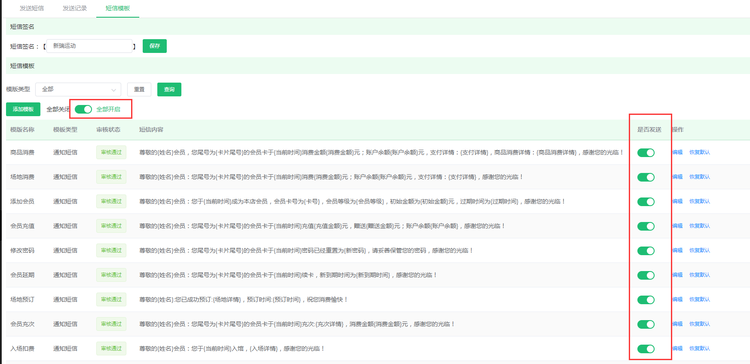750x364 pixels.
Task: Click 编辑 link in 修改密码 row
Action: 677,250
